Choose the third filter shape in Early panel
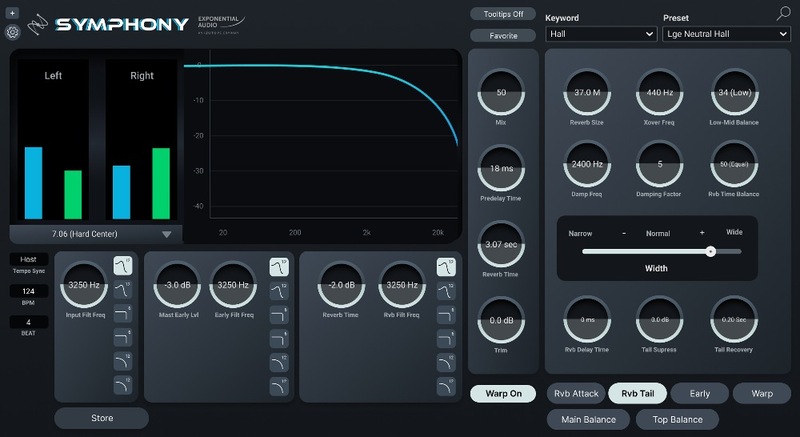The image size is (800, 437). [x=278, y=315]
